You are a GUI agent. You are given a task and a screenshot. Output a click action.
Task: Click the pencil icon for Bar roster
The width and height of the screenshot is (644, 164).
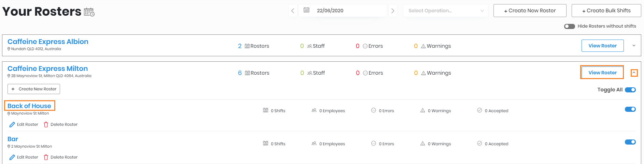click(12, 158)
